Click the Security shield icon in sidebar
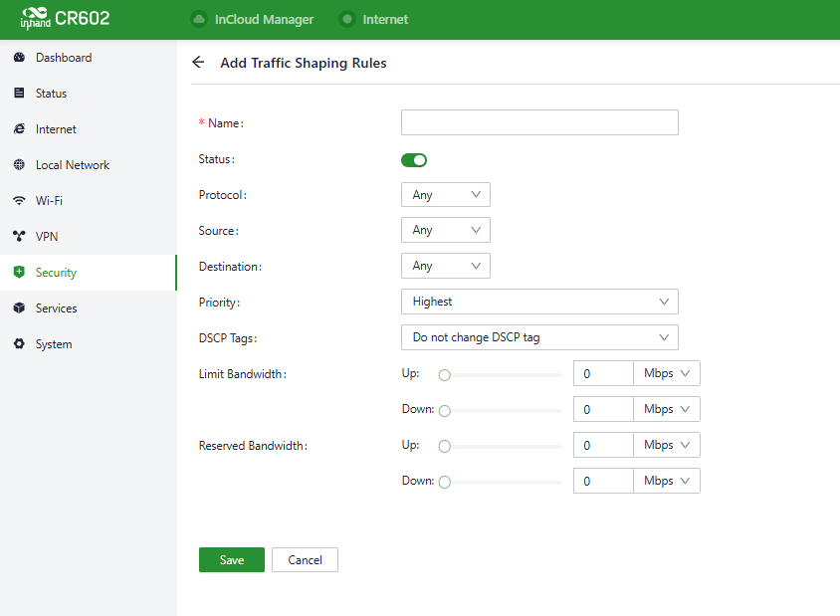 [x=19, y=273]
